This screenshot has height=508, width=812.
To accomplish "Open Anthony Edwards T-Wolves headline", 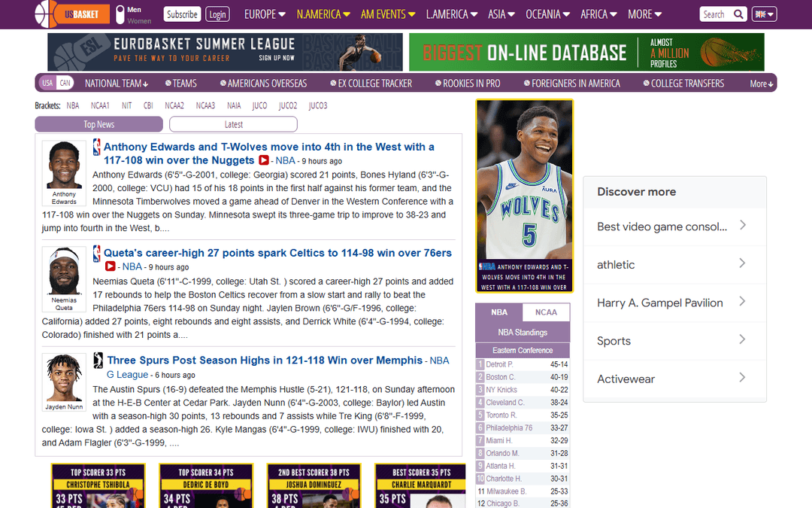I will click(268, 154).
